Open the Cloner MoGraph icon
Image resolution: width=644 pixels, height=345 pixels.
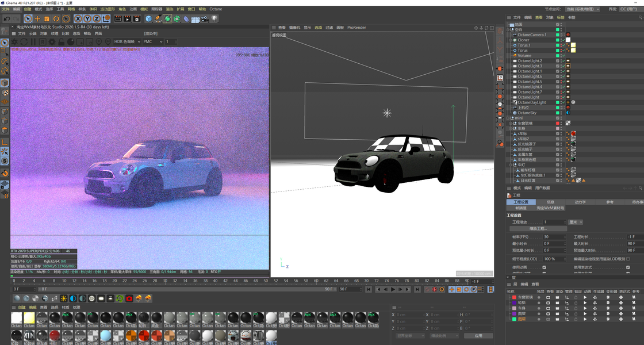(x=177, y=18)
